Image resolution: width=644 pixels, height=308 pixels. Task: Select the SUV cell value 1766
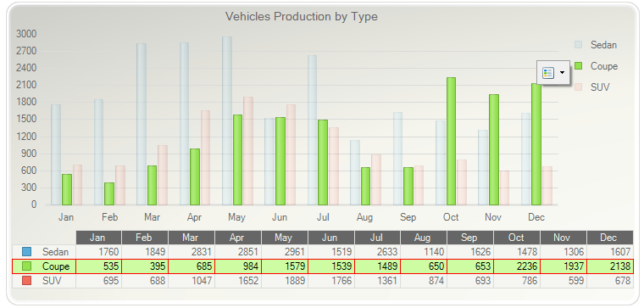click(331, 281)
